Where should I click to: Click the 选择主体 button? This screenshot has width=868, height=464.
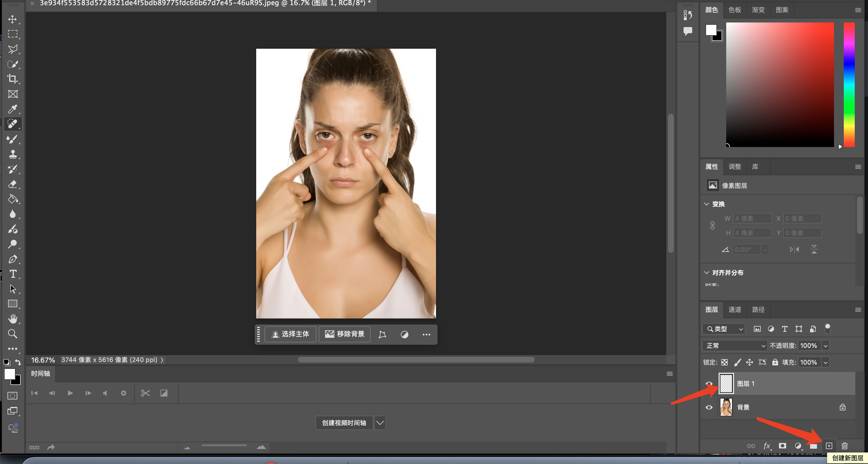coord(290,334)
